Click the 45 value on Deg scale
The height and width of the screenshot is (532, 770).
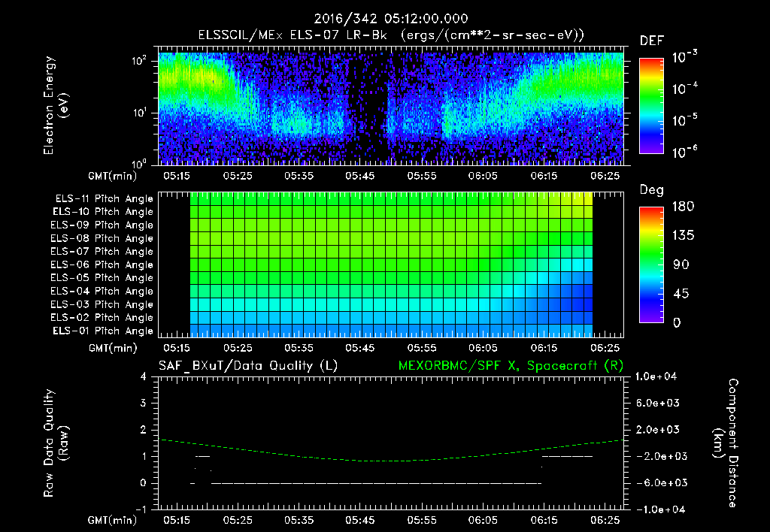681,294
